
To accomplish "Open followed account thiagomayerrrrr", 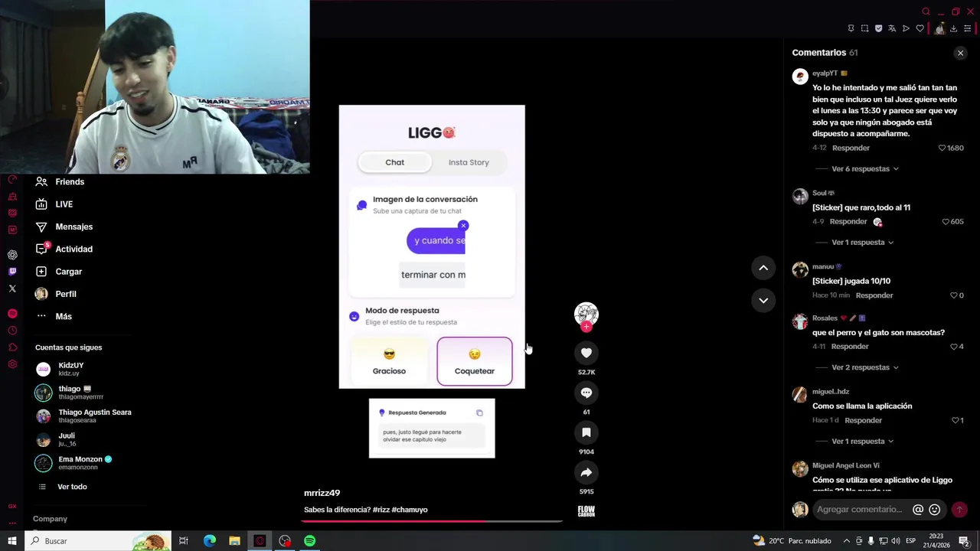I will click(x=70, y=393).
